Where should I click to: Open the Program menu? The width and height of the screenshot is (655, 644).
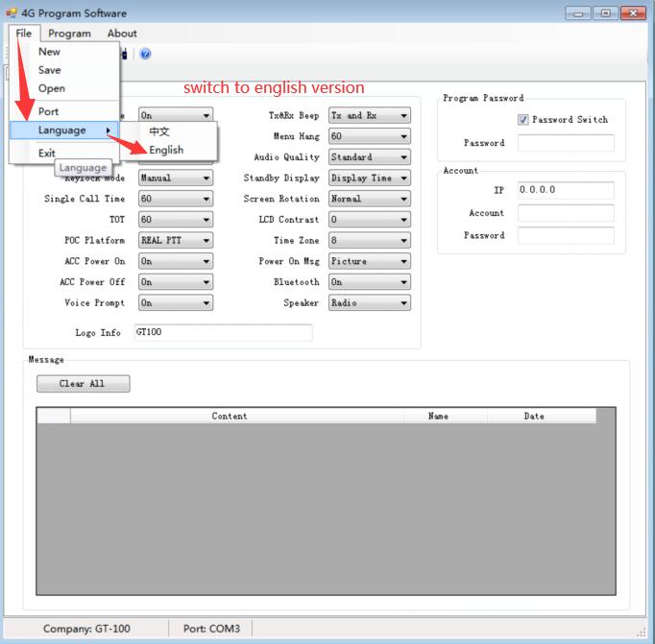(x=69, y=33)
